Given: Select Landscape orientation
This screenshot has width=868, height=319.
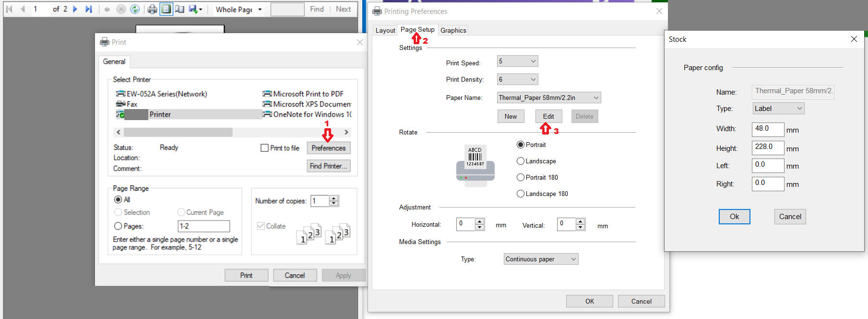Looking at the screenshot, I should [521, 161].
